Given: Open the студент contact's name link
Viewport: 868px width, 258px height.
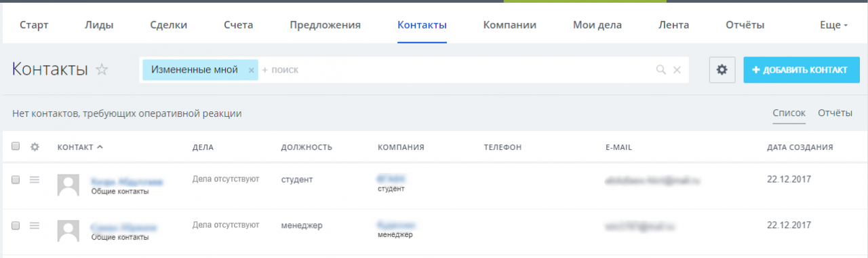Looking at the screenshot, I should [127, 181].
